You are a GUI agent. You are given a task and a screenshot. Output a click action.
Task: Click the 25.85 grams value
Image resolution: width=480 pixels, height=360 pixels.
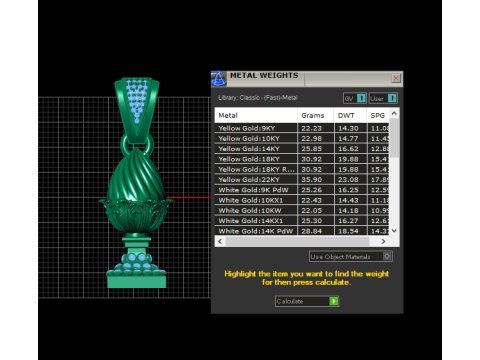312,149
